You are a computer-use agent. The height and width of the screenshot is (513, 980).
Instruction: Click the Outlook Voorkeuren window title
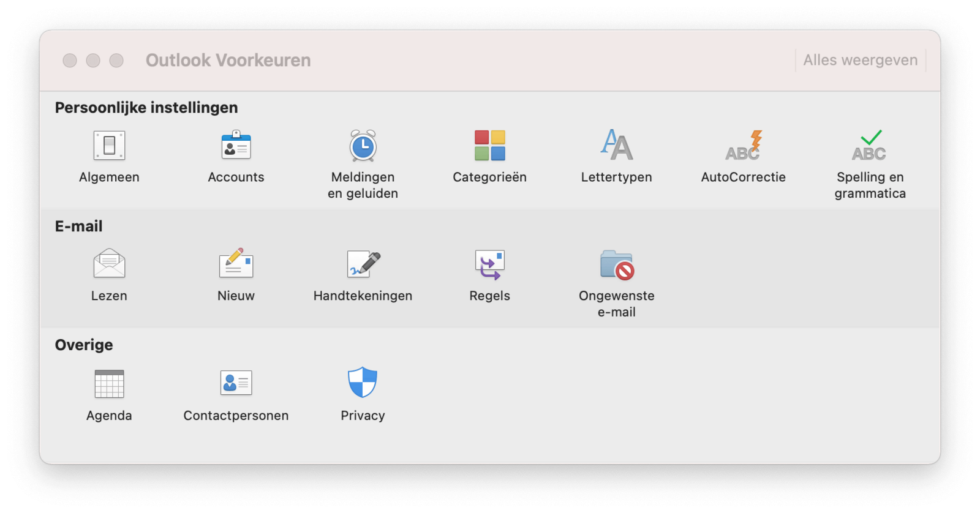click(228, 60)
